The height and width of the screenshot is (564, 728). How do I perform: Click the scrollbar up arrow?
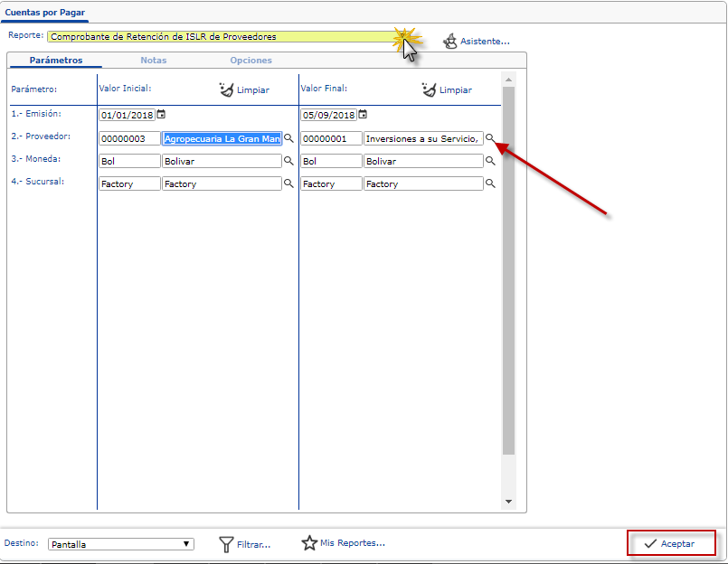point(508,80)
